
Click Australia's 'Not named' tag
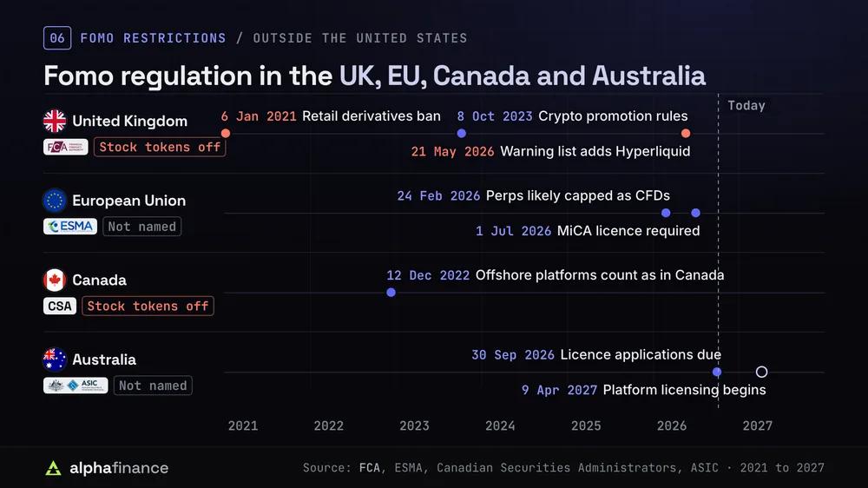(153, 386)
